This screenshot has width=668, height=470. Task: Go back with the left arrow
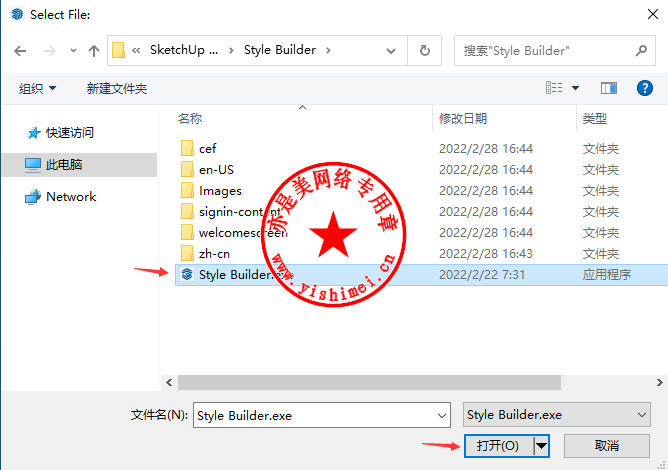(20, 51)
